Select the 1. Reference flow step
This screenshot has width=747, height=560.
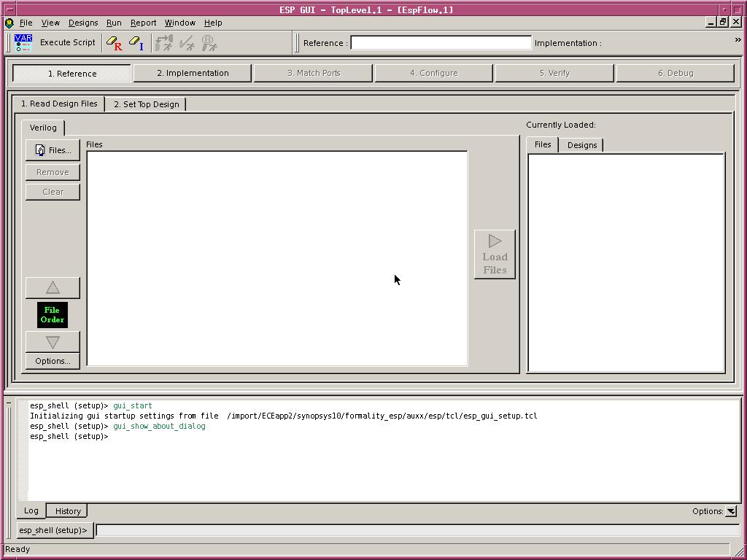(72, 74)
